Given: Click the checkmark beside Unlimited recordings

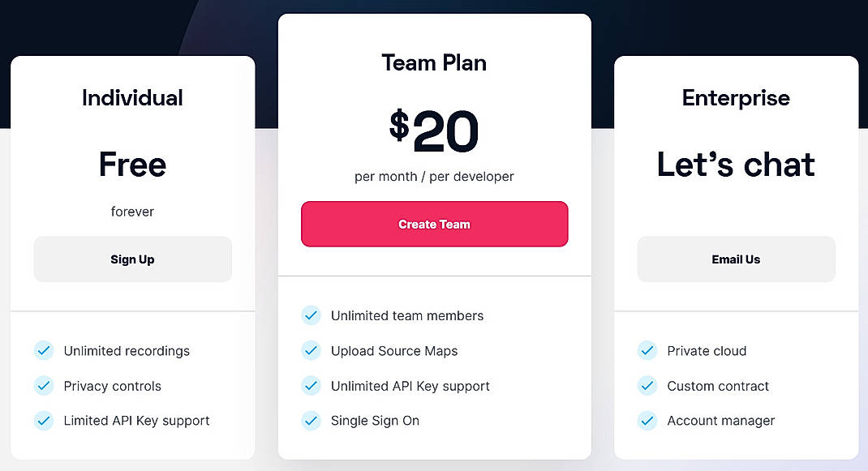Looking at the screenshot, I should pyautogui.click(x=44, y=351).
